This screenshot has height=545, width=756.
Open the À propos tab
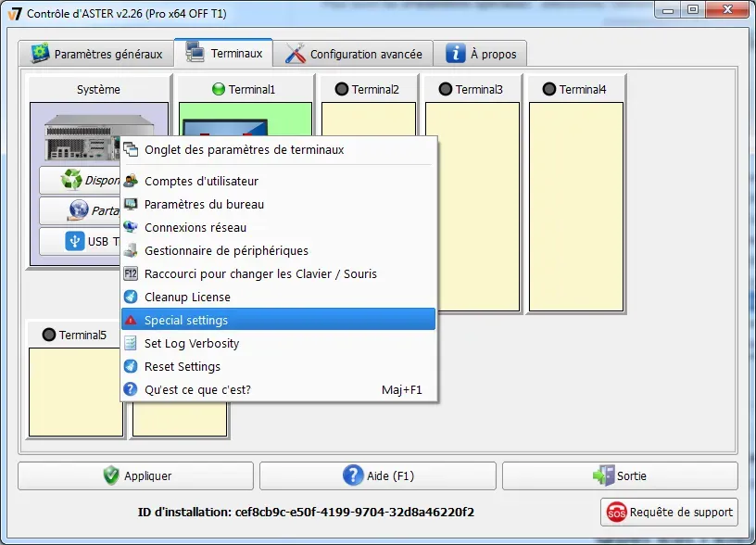[482, 54]
